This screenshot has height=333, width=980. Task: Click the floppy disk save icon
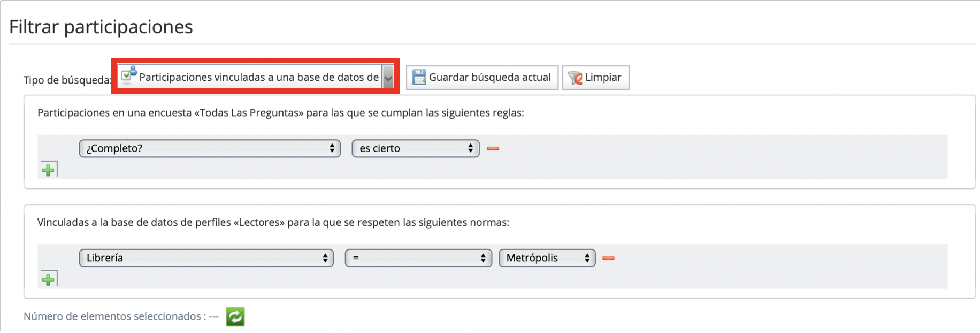point(419,78)
